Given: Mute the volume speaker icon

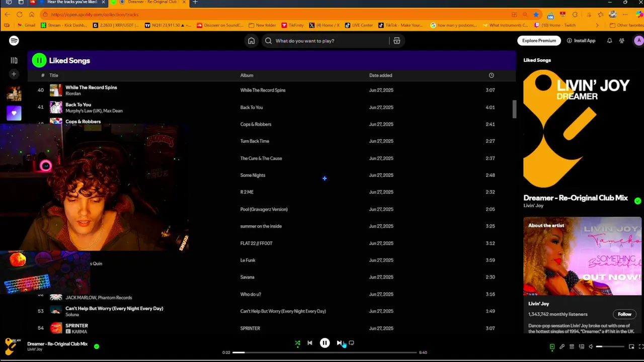Looking at the screenshot, I should [x=591, y=346].
